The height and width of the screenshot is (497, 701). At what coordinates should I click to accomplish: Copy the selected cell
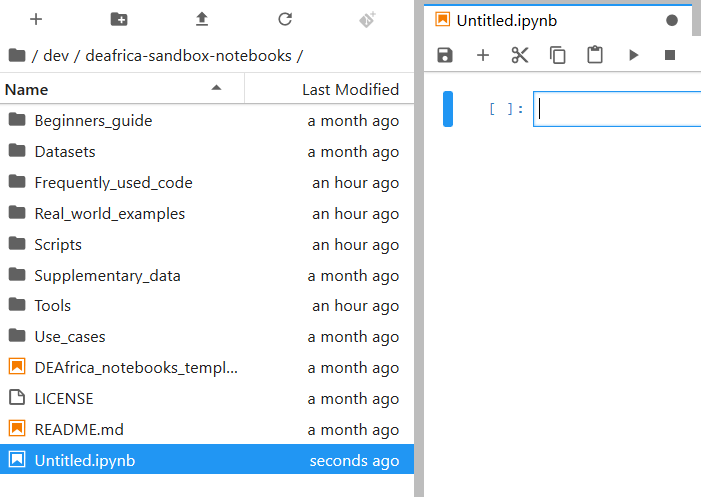click(558, 55)
